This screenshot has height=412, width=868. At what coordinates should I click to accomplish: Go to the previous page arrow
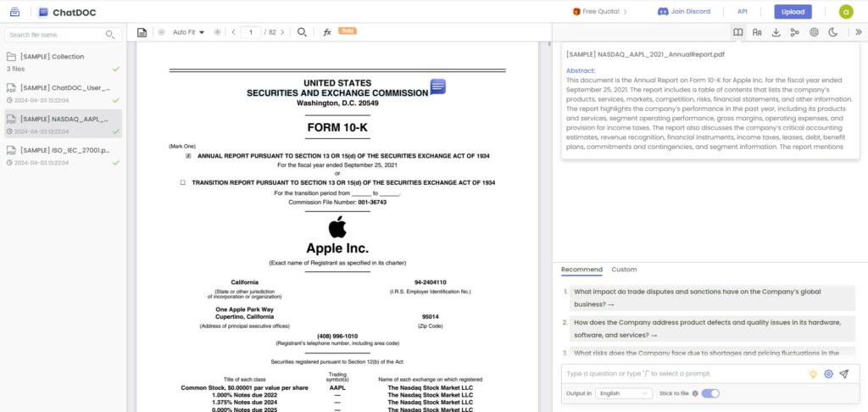click(234, 32)
